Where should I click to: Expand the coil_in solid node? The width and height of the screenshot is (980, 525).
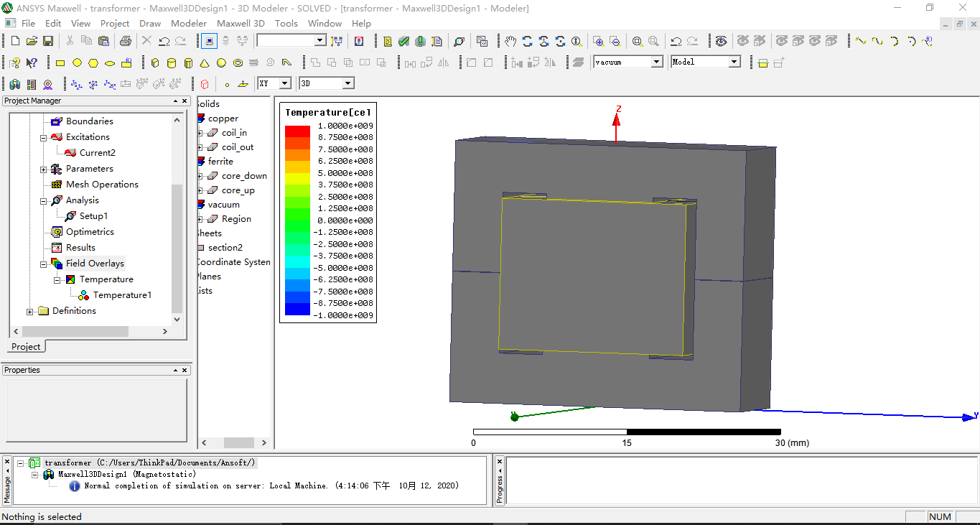click(x=201, y=133)
